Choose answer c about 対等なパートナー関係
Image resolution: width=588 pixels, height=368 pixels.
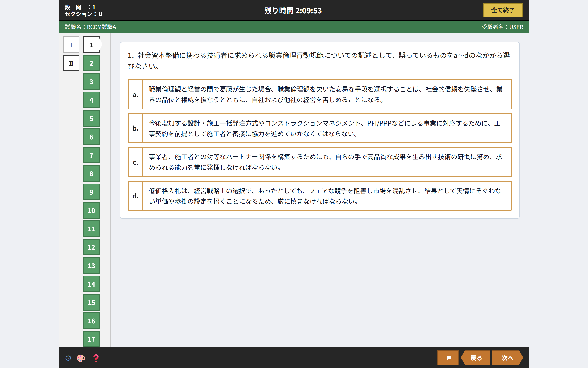[319, 162]
